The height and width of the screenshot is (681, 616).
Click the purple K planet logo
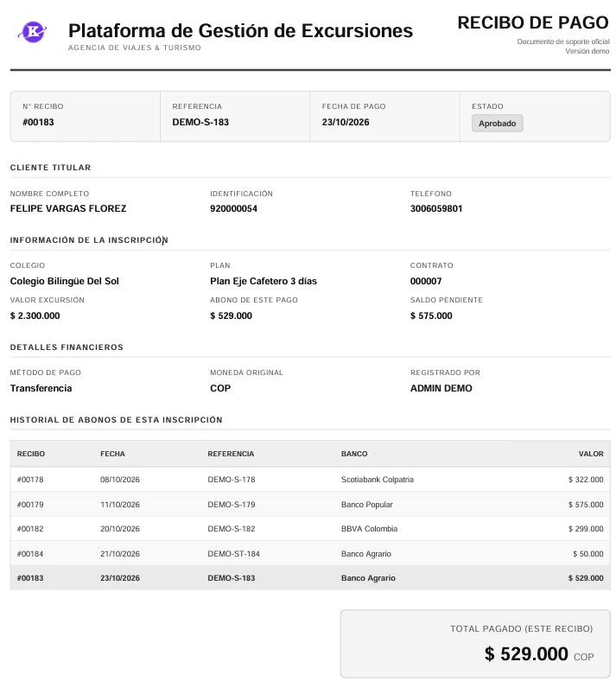[x=33, y=32]
